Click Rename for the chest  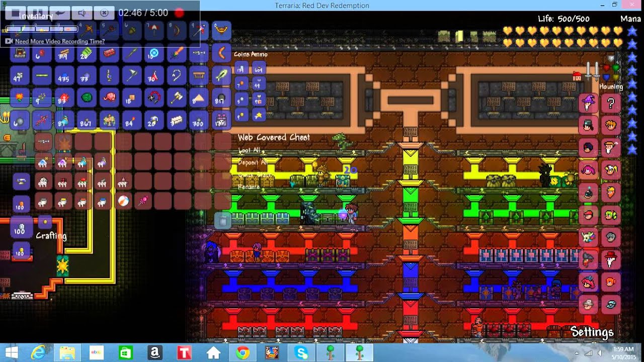[x=249, y=187]
